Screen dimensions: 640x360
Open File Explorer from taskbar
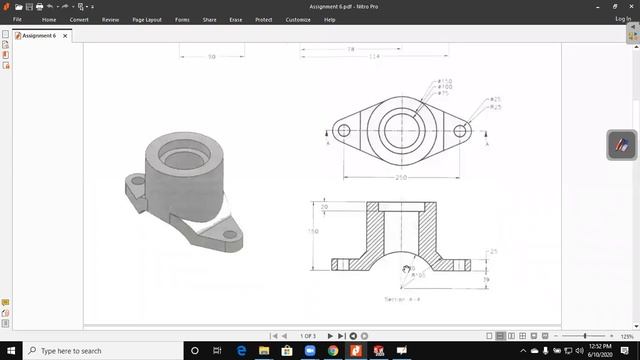[x=264, y=351]
